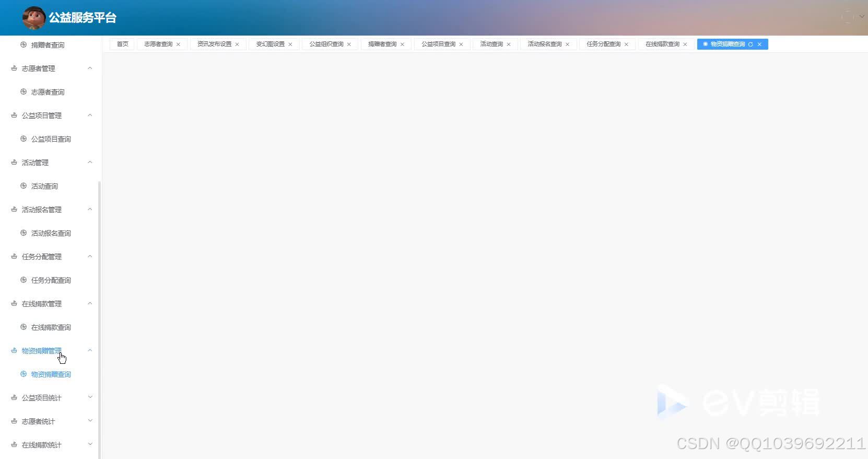The image size is (868, 459).
Task: Close the 捐赠者查询 tab
Action: pos(402,44)
